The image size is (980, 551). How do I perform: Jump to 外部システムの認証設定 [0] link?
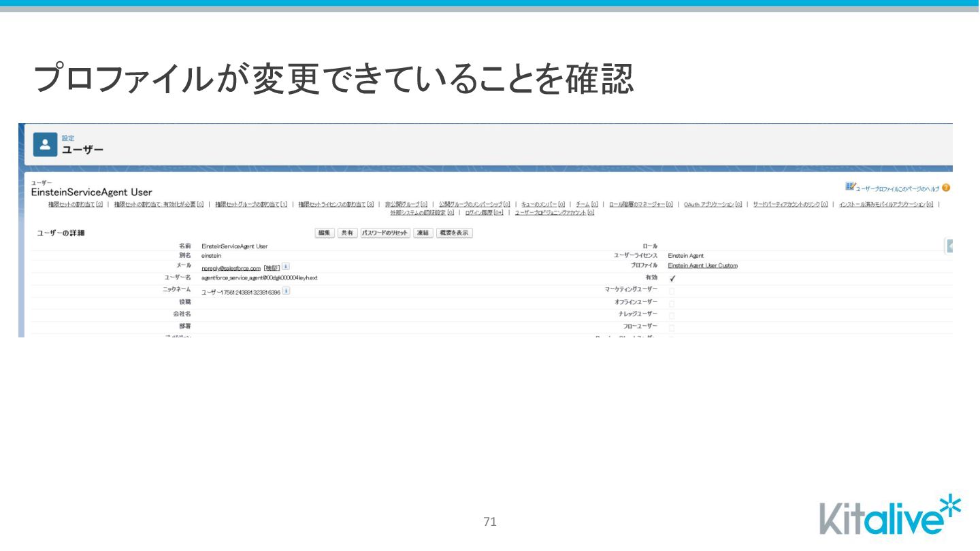422,212
